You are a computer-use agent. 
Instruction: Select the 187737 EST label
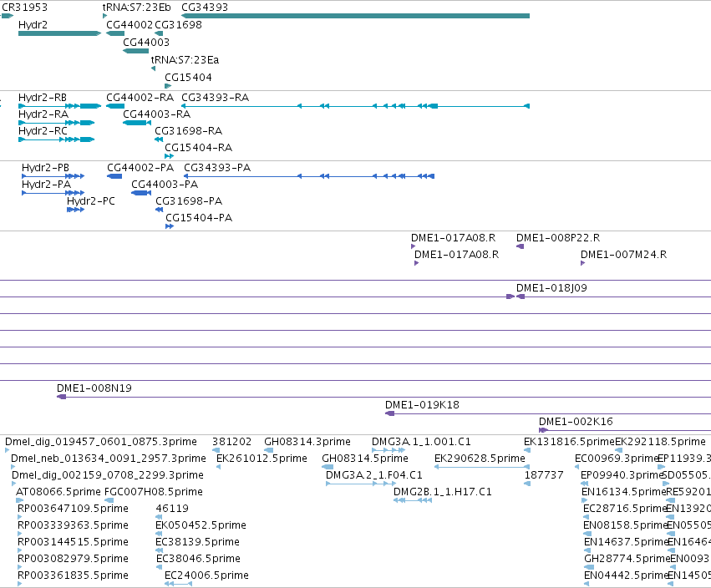click(544, 475)
